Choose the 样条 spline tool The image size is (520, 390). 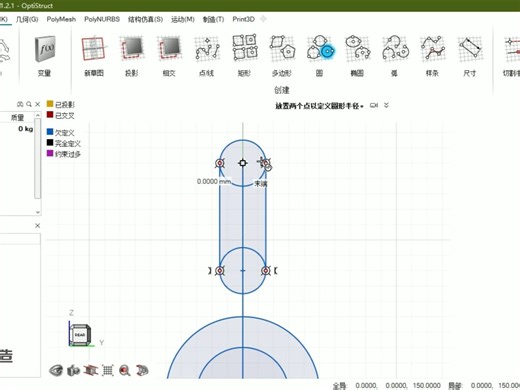point(432,56)
